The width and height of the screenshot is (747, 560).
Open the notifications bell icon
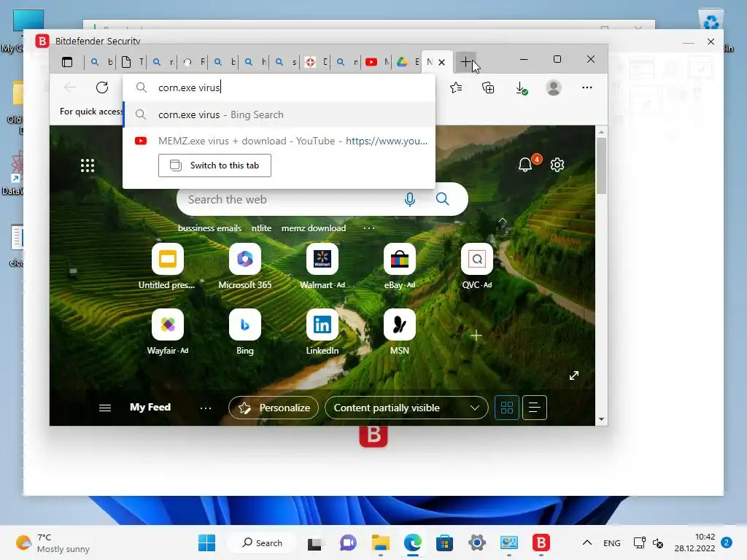pos(525,165)
